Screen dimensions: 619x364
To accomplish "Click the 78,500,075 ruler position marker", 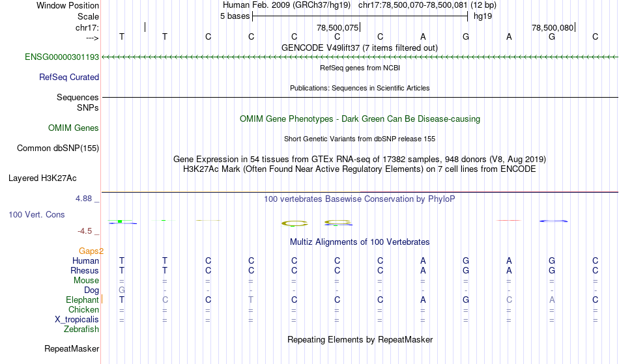I will 338,27.
